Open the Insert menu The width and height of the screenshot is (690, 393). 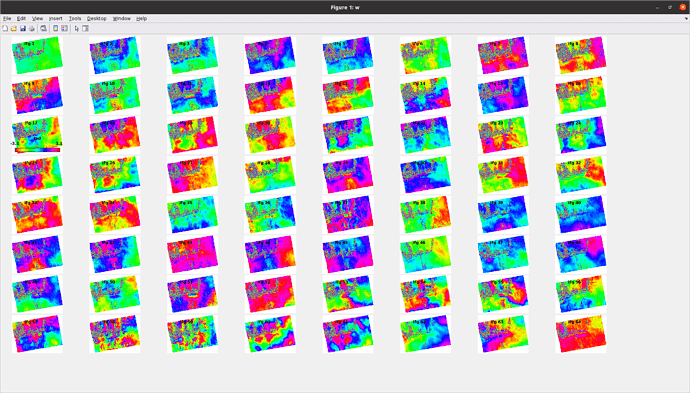coord(55,18)
